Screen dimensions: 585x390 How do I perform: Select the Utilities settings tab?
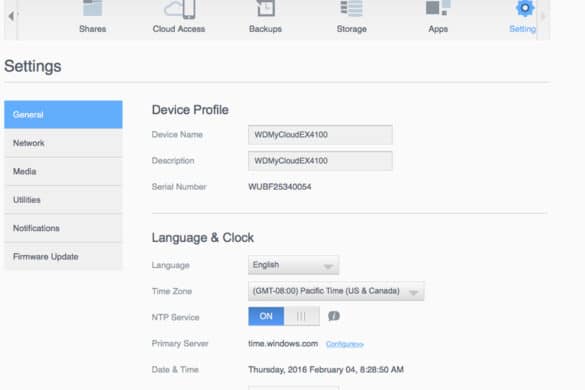point(63,200)
